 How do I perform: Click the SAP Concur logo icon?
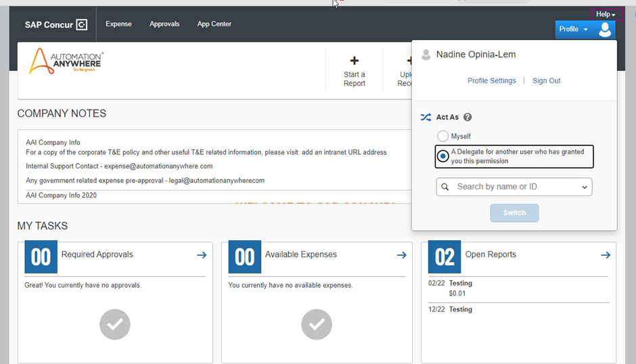coord(81,25)
